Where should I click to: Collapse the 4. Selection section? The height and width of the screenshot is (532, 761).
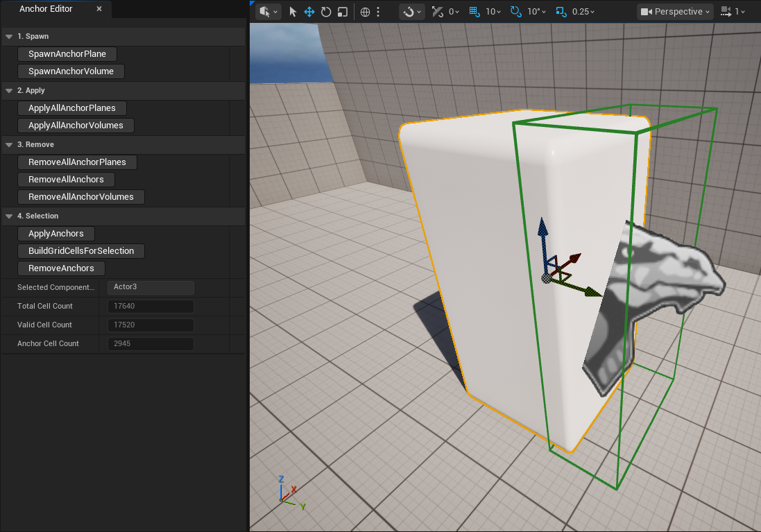(9, 216)
